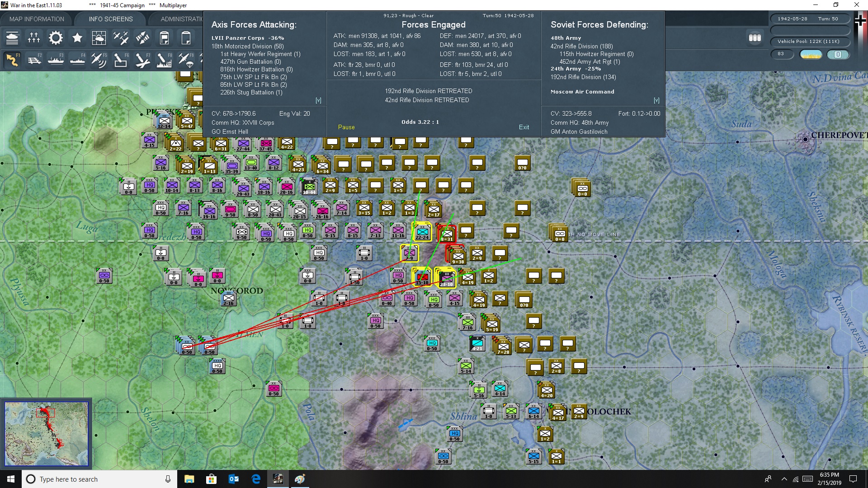Screen dimensions: 868x488
Task: Open the order of battle tank icon
Action: 12,38
